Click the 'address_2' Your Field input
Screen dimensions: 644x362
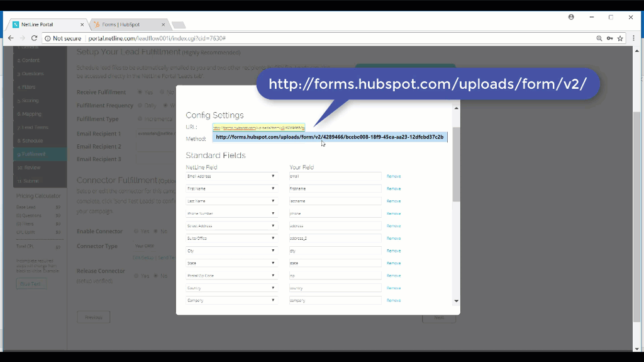point(335,238)
